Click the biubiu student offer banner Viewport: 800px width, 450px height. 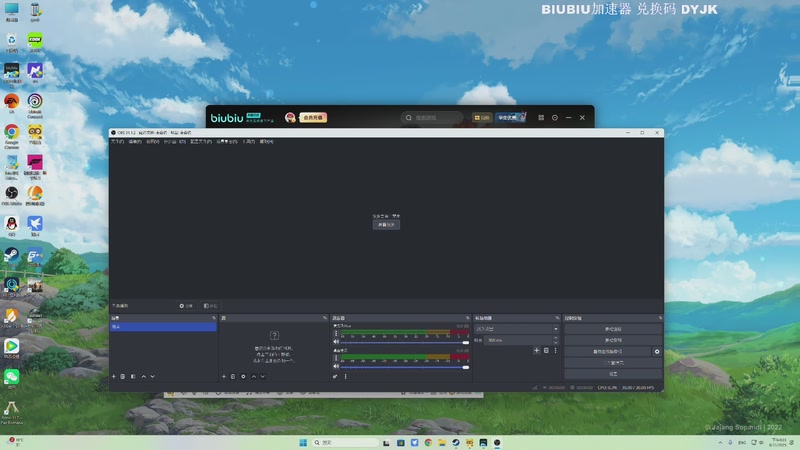pos(510,118)
